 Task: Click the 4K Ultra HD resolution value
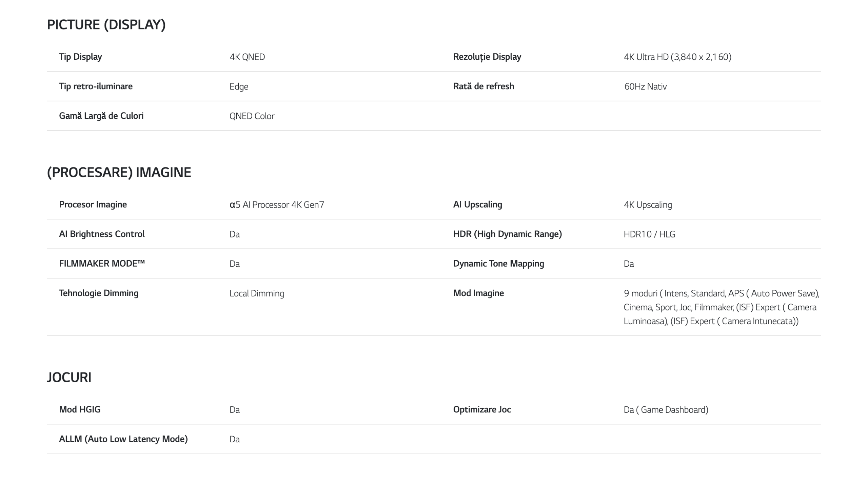click(677, 57)
